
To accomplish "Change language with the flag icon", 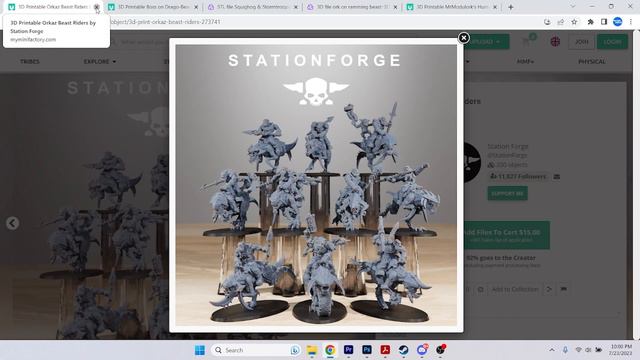I will click(x=555, y=42).
